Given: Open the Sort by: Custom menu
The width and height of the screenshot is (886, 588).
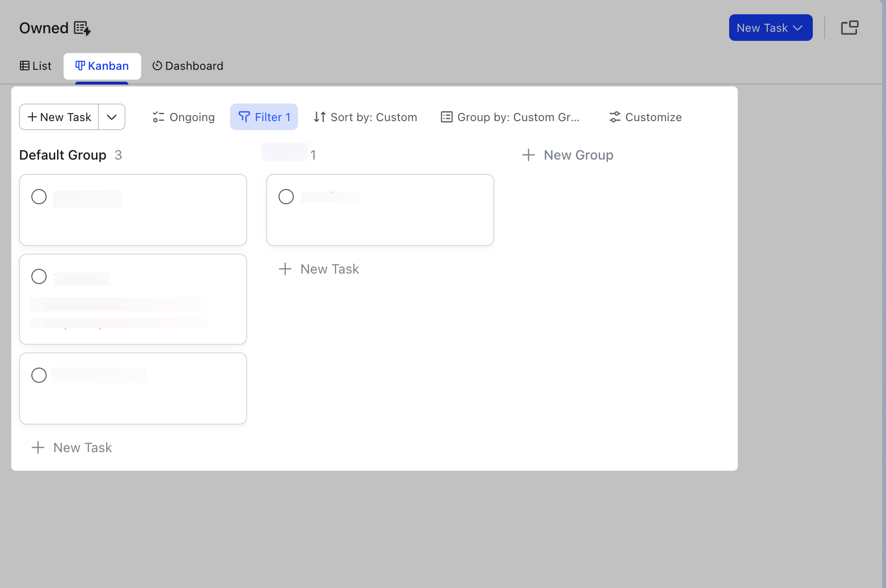Looking at the screenshot, I should [366, 117].
